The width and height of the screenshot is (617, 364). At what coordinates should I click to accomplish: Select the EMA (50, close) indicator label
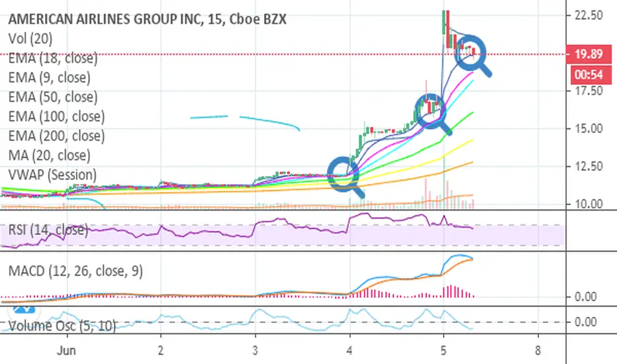(x=53, y=97)
